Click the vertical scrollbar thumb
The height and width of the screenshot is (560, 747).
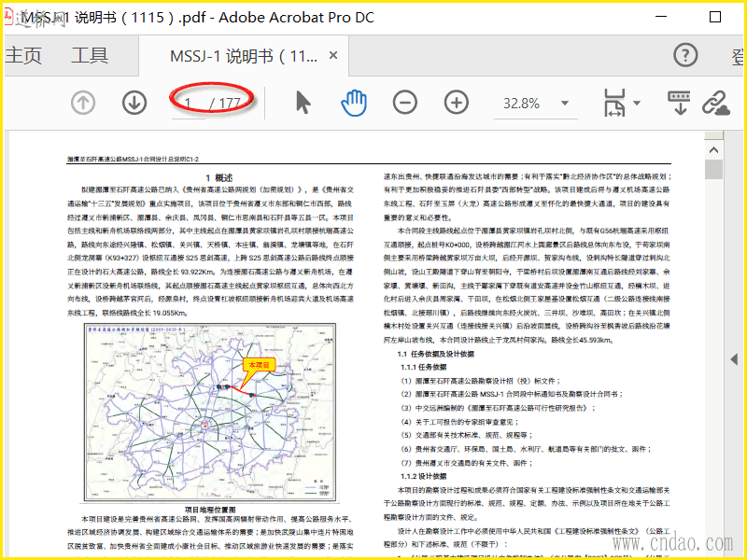(x=713, y=170)
